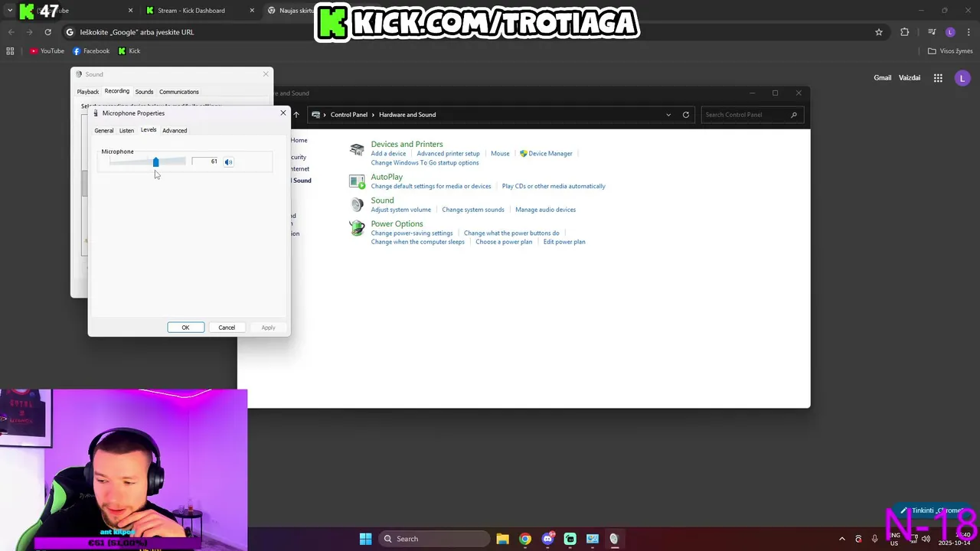Image resolution: width=980 pixels, height=551 pixels.
Task: Close the Stream - Kick Dashboard tab
Action: click(253, 11)
